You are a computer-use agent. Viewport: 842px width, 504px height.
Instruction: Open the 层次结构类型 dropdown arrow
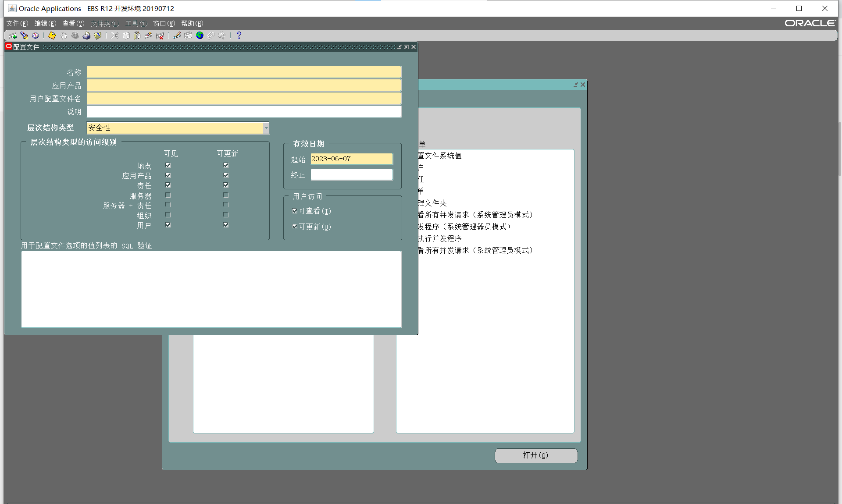(266, 128)
